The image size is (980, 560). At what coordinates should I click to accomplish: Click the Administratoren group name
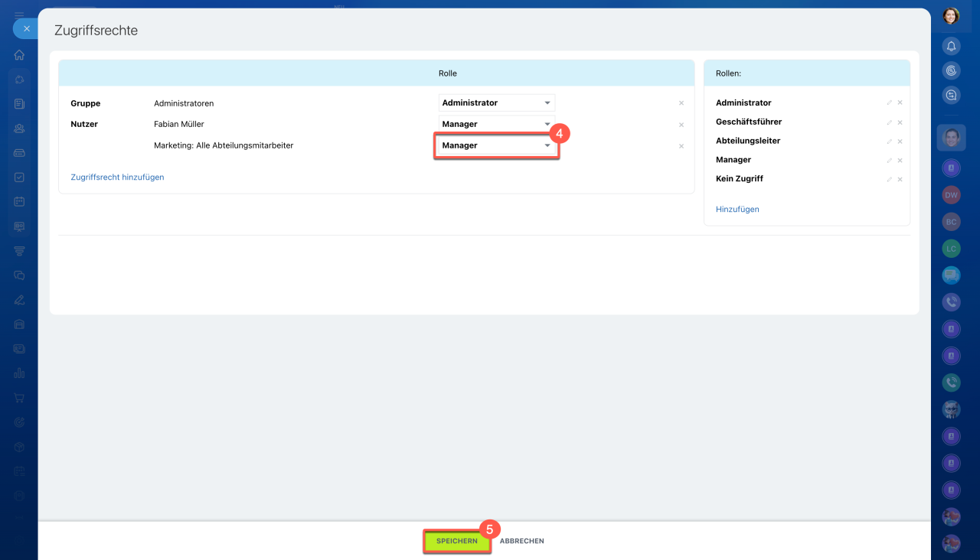tap(184, 103)
